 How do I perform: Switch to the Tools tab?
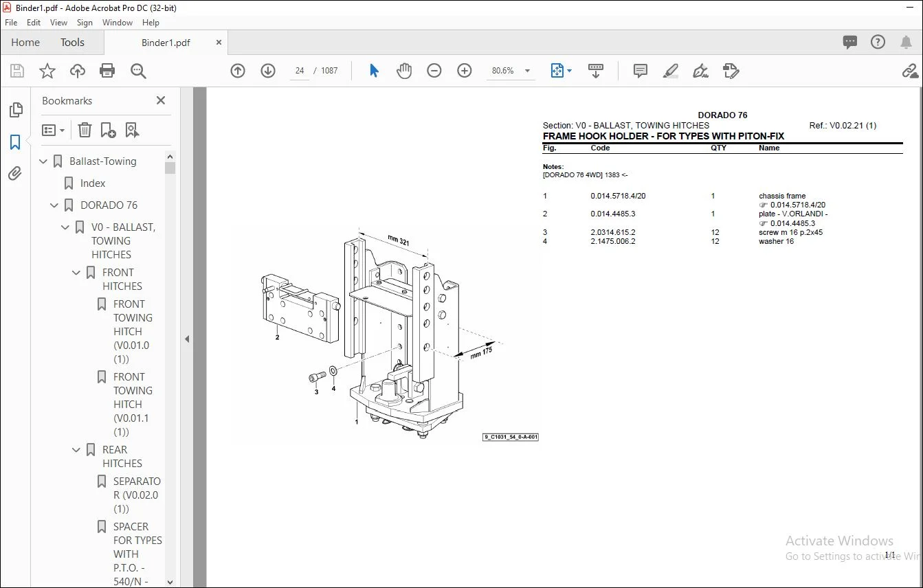coord(72,42)
